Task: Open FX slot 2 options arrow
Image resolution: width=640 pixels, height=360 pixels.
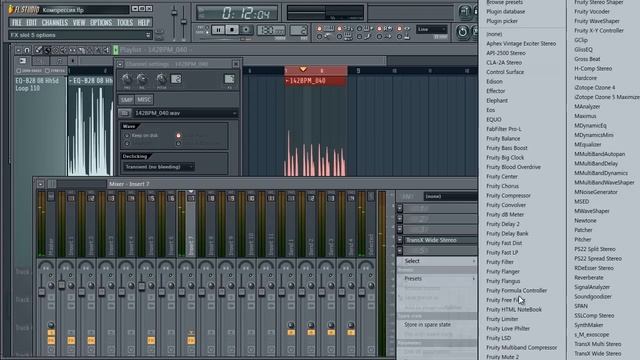Action: (x=400, y=219)
